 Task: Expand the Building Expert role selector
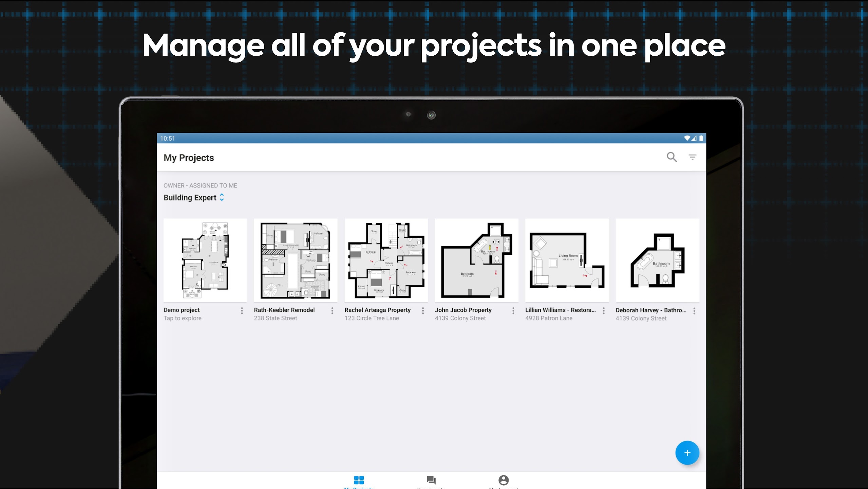224,197
